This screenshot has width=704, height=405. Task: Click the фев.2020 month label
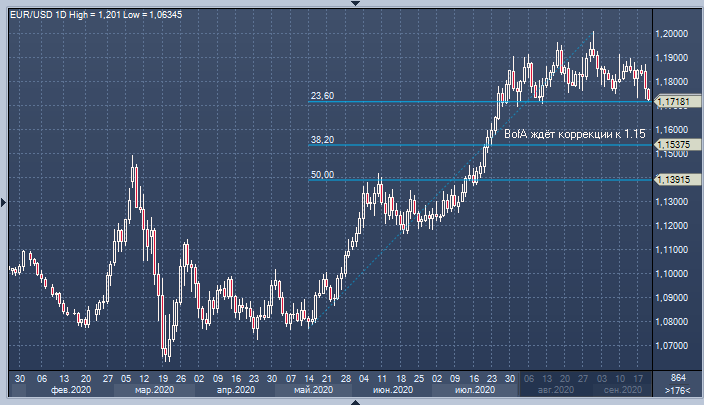click(x=65, y=392)
